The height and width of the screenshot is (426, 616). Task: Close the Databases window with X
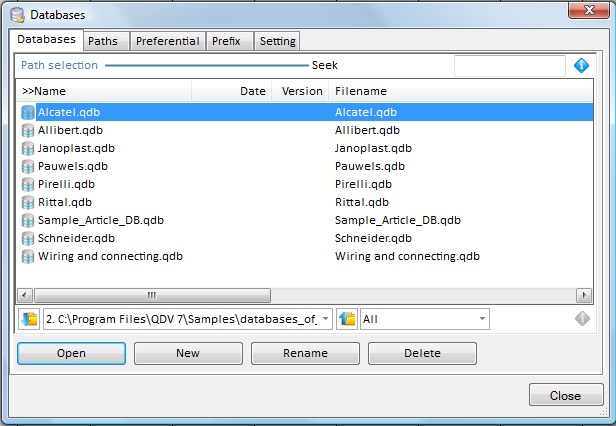pos(588,10)
